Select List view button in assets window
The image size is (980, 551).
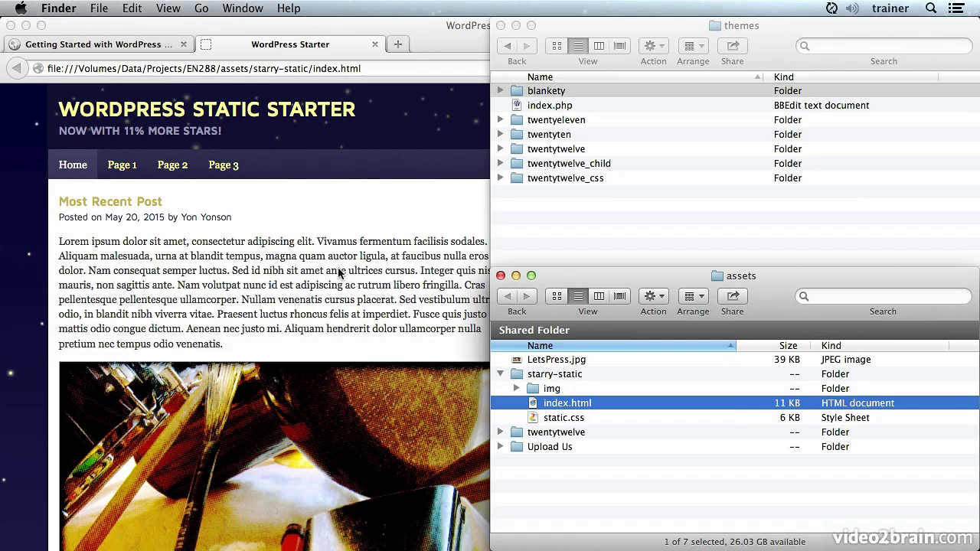tap(578, 296)
